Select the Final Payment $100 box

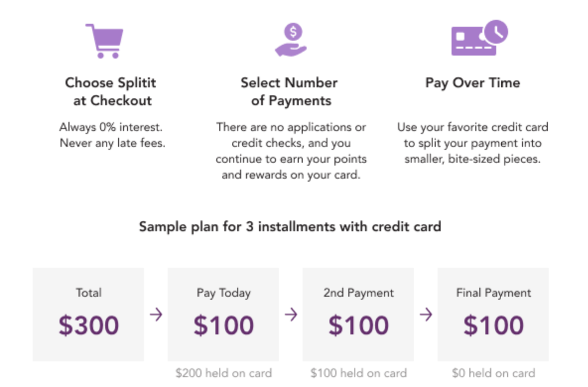(x=494, y=314)
